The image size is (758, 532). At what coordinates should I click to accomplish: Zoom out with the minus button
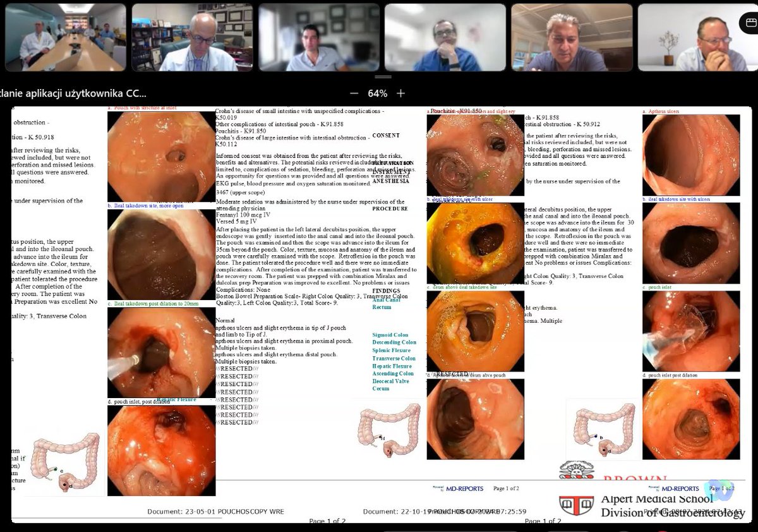354,94
